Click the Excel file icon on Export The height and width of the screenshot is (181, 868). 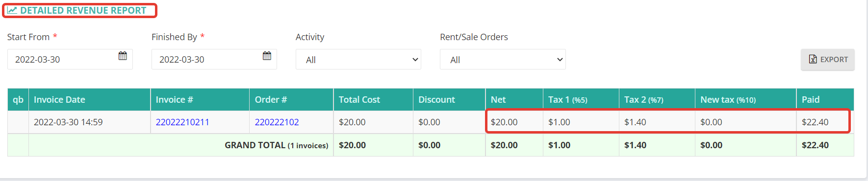click(x=813, y=59)
